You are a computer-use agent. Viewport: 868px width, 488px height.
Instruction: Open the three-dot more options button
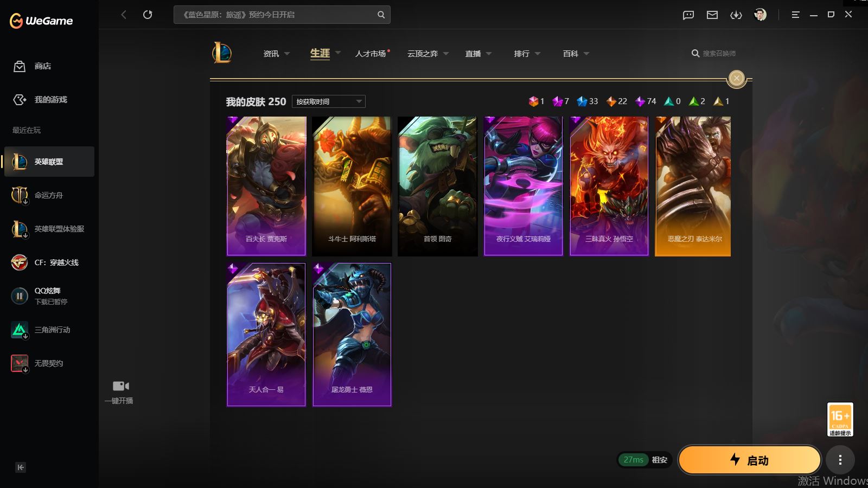pyautogui.click(x=840, y=460)
